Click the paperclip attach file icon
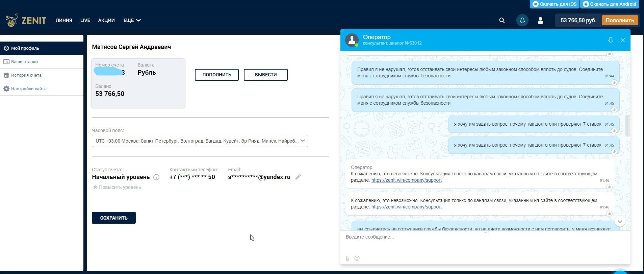Image resolution: width=644 pixels, height=274 pixels. coord(347,258)
